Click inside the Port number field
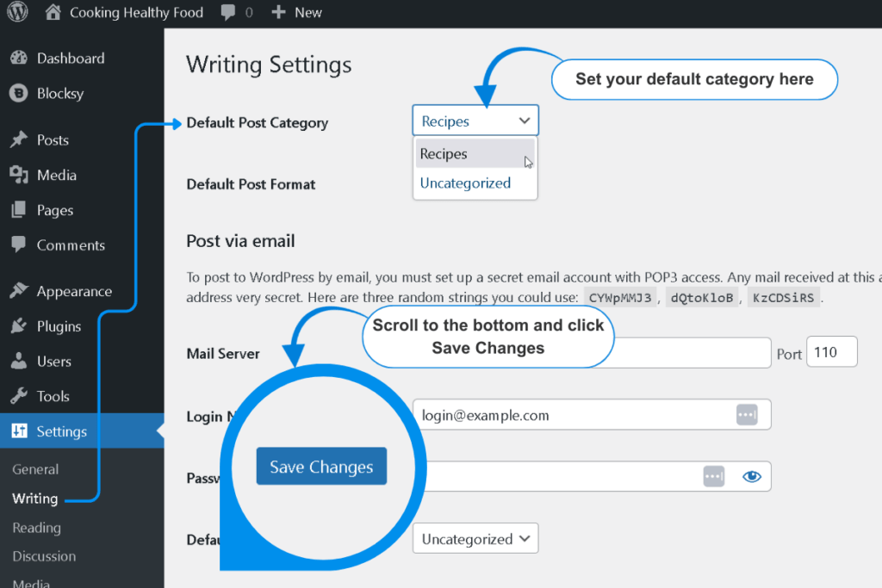Viewport: 882px width, 588px height. (831, 351)
